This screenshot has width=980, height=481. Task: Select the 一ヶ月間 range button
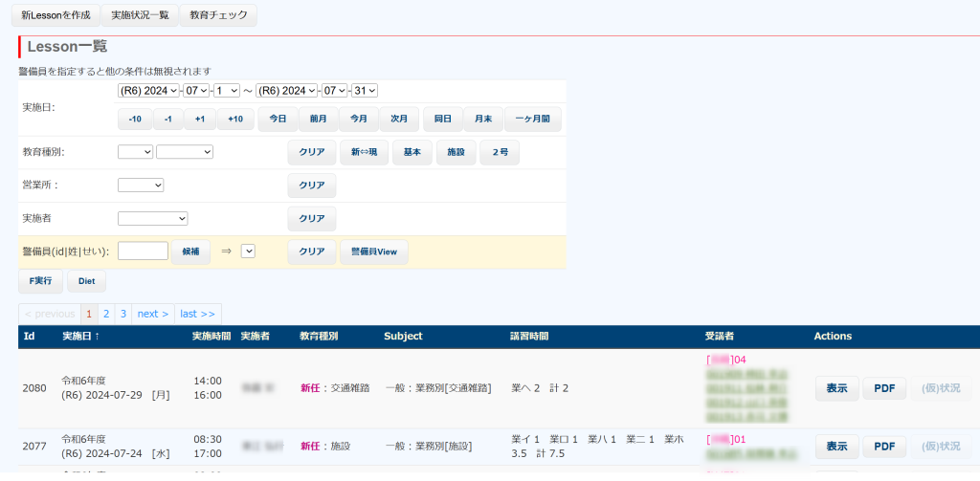pyautogui.click(x=532, y=120)
